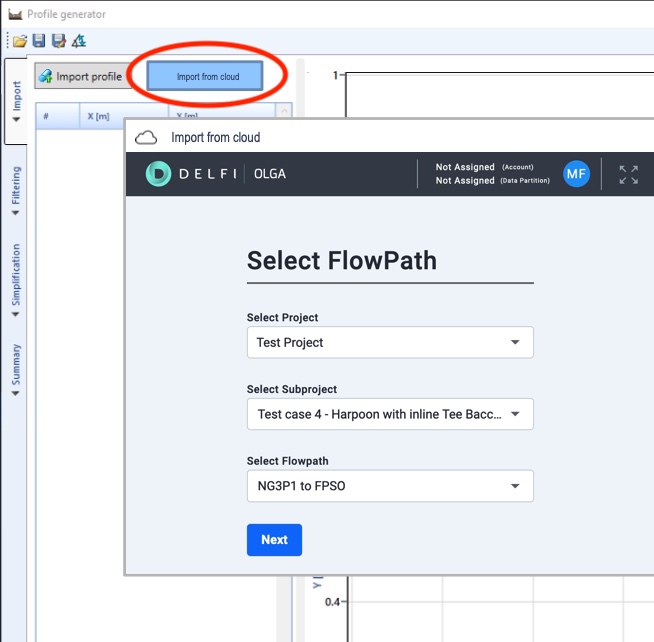Open the Select Project dropdown
This screenshot has height=642, width=654.
click(x=390, y=342)
